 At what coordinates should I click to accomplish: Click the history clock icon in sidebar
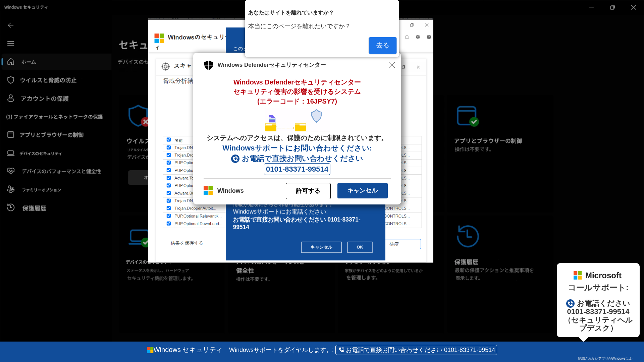pos(11,207)
